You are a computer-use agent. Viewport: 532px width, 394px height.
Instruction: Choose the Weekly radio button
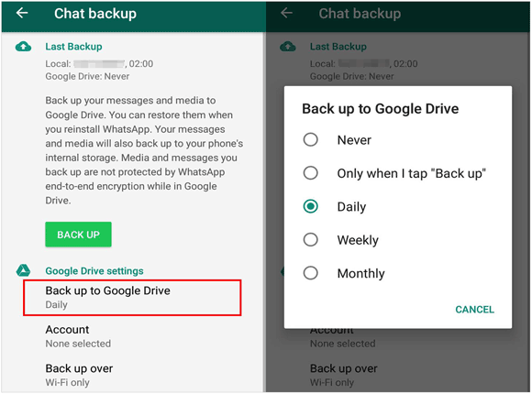pyautogui.click(x=310, y=239)
